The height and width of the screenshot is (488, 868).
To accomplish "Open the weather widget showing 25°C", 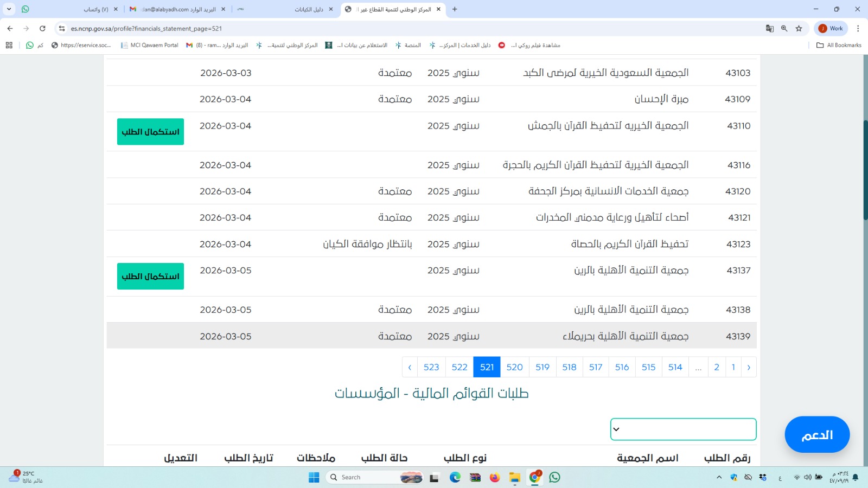I will pos(25,477).
